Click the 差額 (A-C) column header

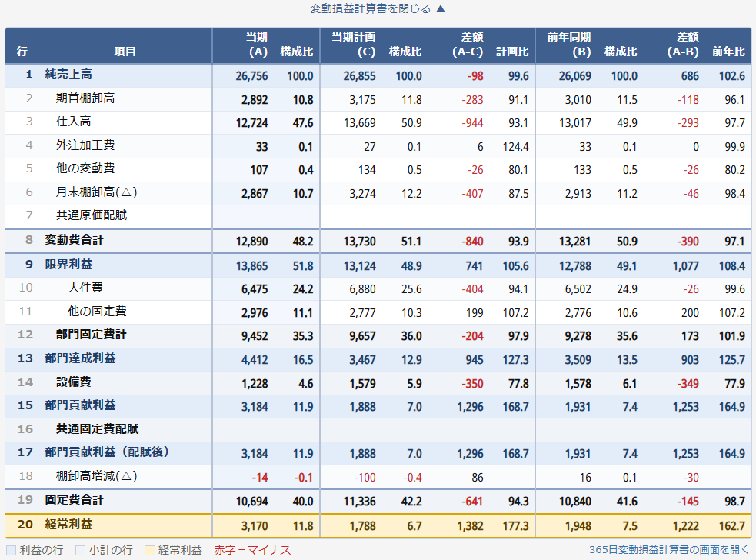(468, 45)
